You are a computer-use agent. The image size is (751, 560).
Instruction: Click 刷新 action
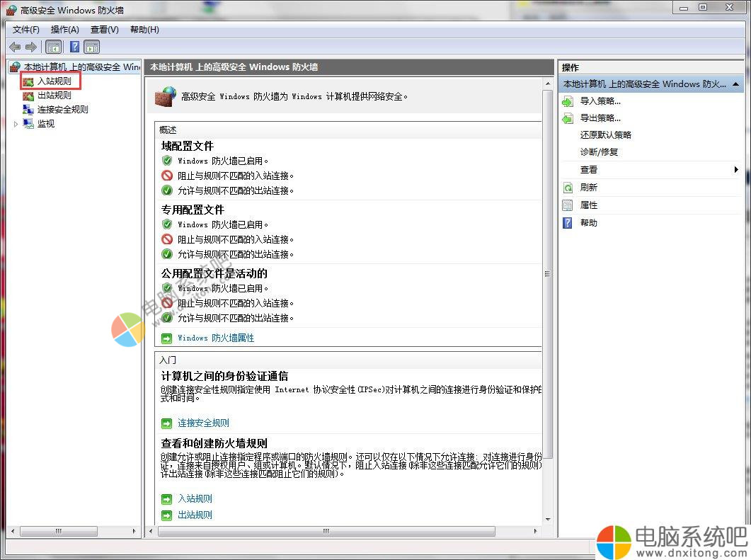[589, 188]
